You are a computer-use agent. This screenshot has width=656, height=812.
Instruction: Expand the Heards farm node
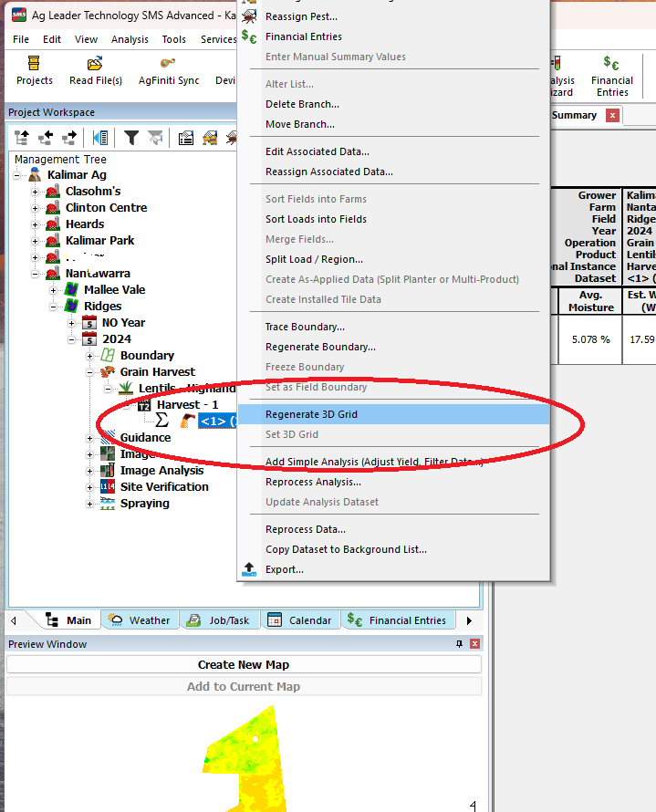[x=36, y=224]
